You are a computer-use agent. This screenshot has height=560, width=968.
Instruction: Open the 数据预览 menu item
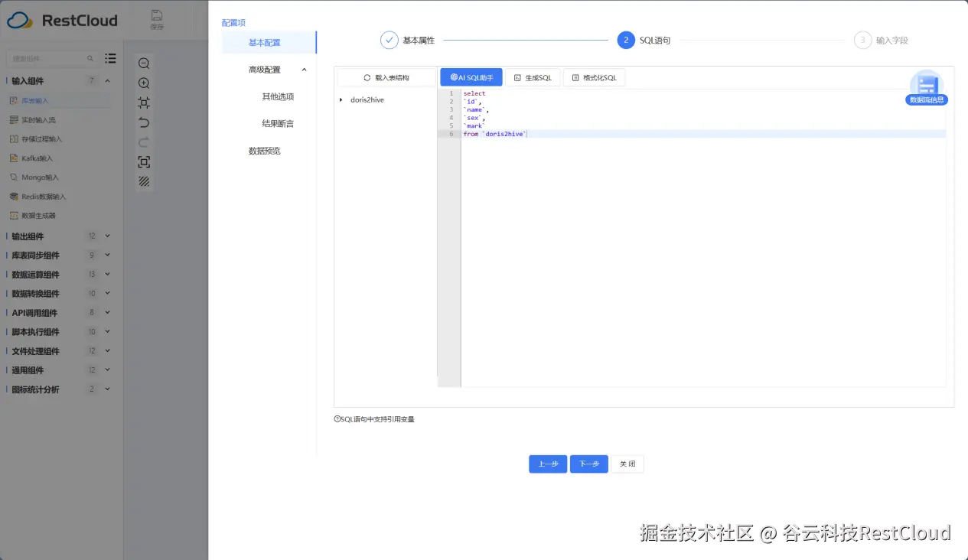(x=265, y=151)
